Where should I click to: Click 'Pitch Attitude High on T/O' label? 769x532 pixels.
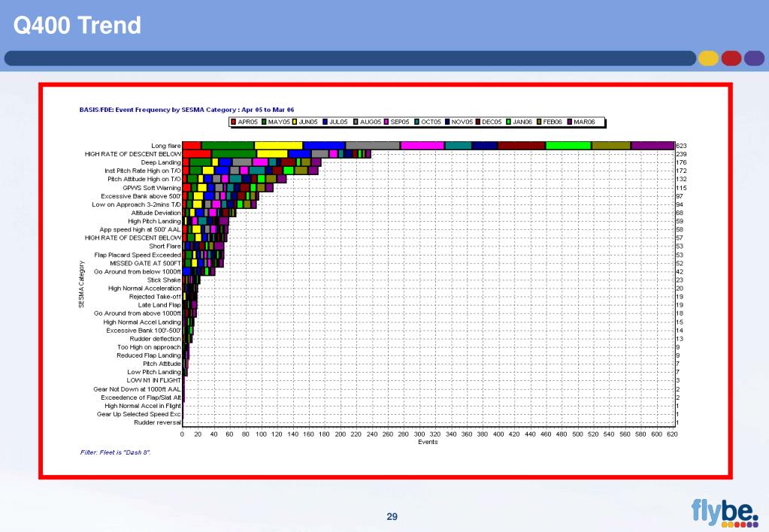point(144,179)
